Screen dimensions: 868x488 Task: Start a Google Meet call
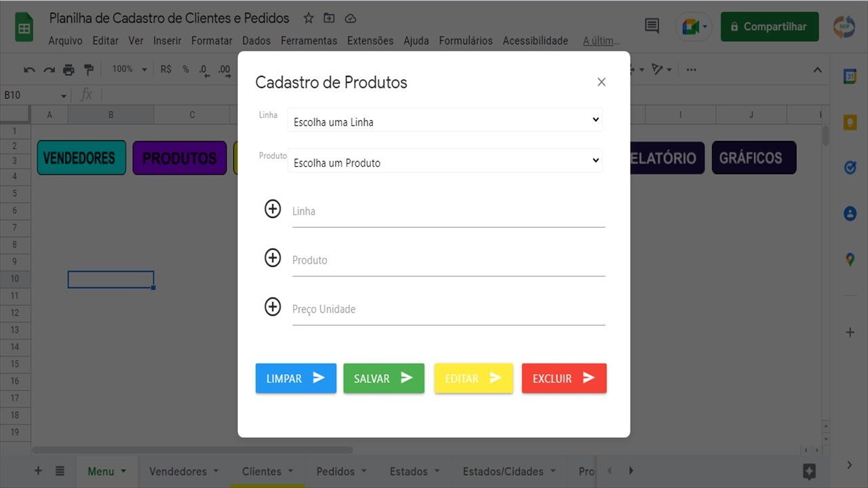tap(694, 26)
